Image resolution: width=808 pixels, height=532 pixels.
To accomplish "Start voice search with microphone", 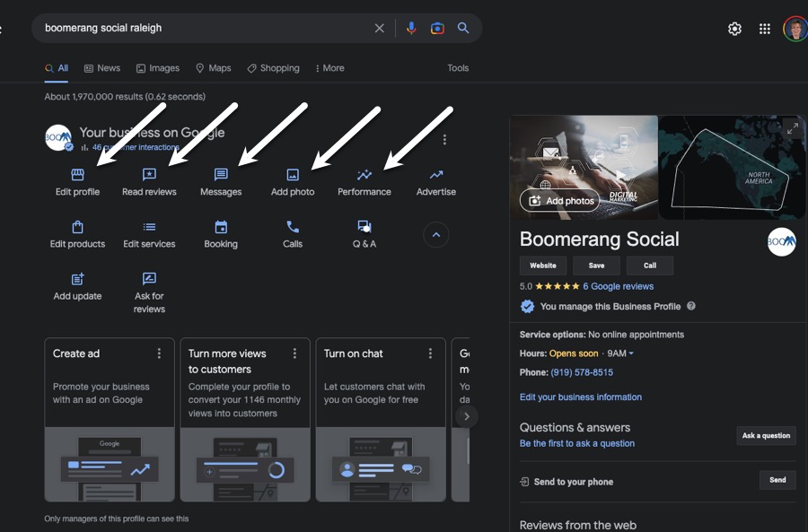I will pyautogui.click(x=411, y=29).
